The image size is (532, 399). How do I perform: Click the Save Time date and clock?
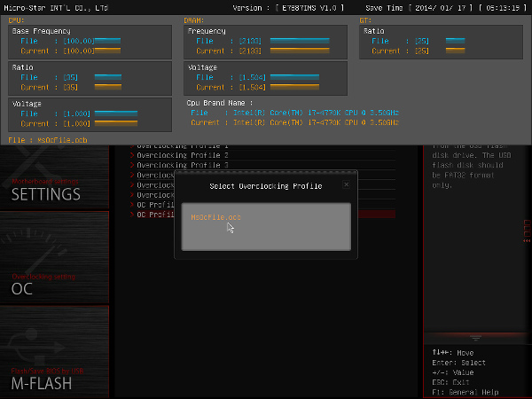pyautogui.click(x=446, y=8)
